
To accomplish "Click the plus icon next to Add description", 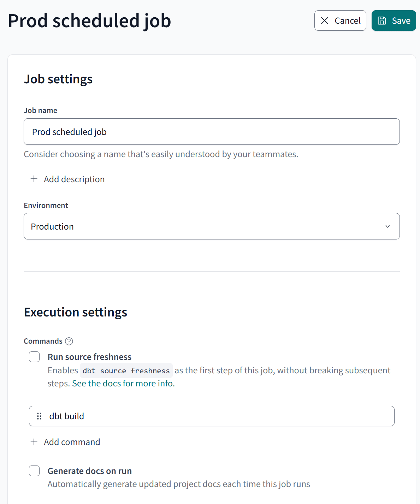I will point(34,179).
